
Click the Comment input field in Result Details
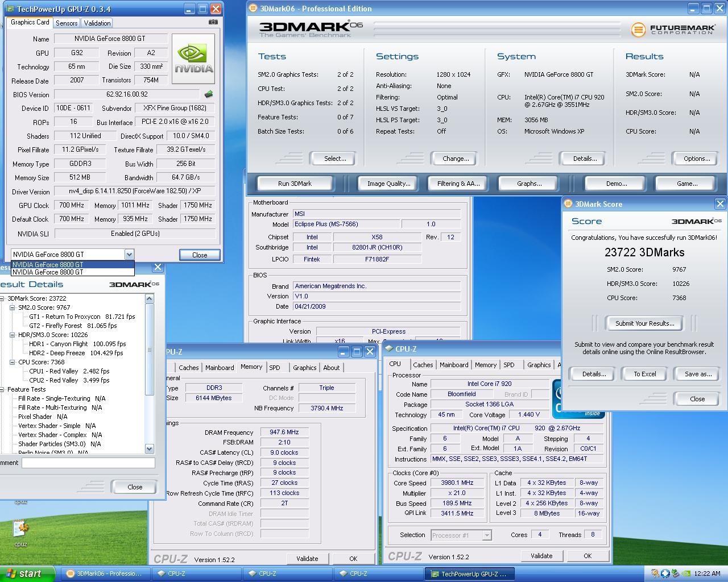(x=88, y=463)
